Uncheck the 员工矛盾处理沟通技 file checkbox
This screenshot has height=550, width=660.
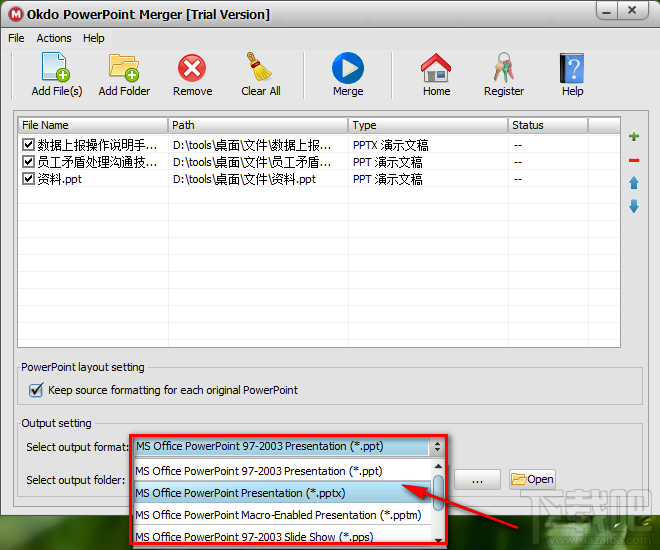pyautogui.click(x=28, y=162)
